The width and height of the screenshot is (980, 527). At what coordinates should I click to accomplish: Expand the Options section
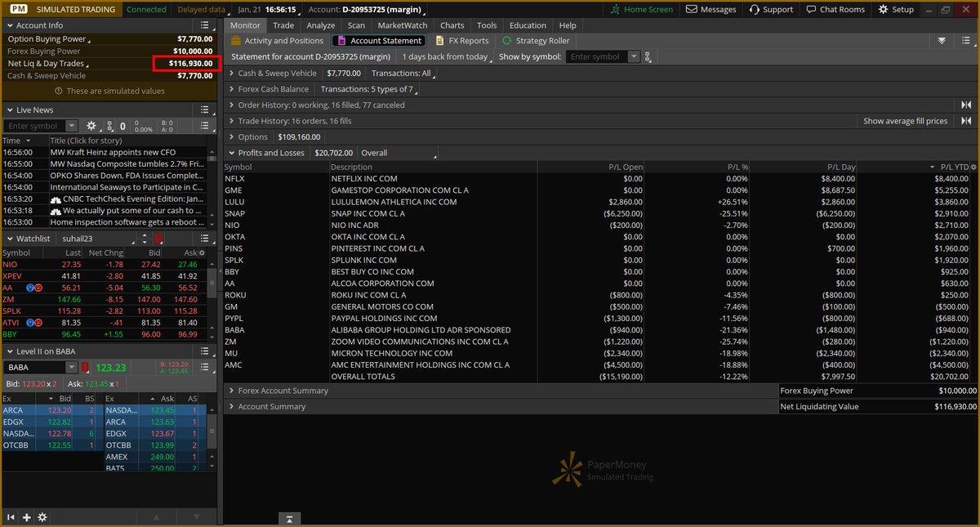point(232,136)
